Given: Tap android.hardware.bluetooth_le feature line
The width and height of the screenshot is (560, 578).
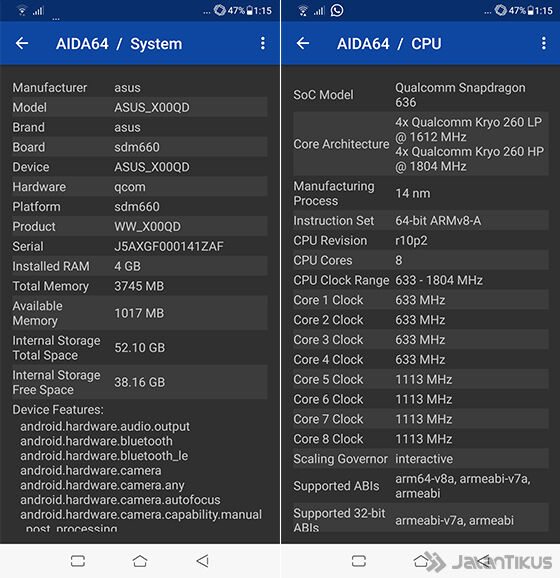Looking at the screenshot, I should pos(104,456).
